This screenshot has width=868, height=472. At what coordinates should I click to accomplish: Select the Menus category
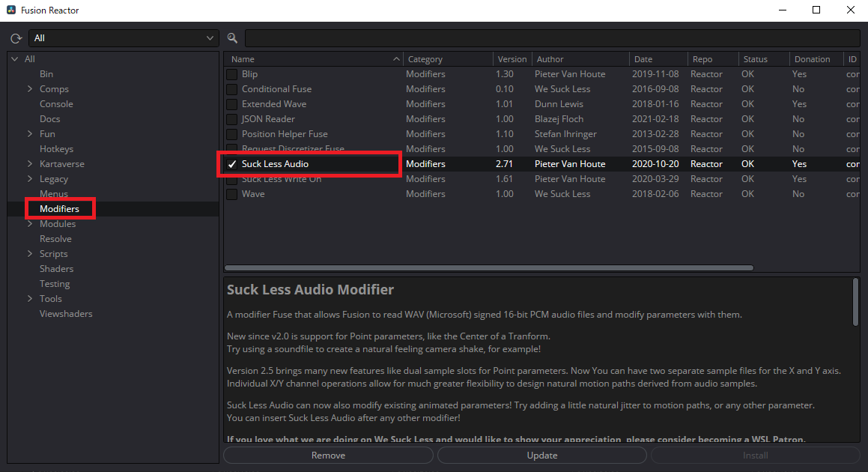[x=54, y=193]
